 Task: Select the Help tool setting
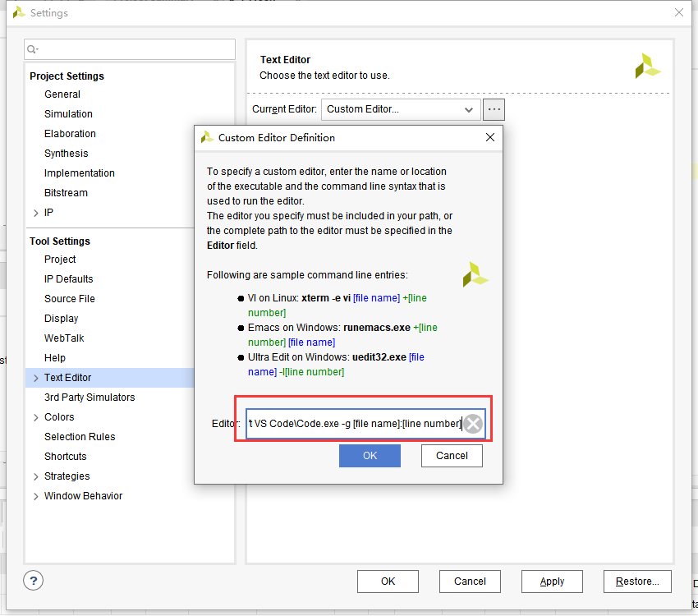pos(55,358)
